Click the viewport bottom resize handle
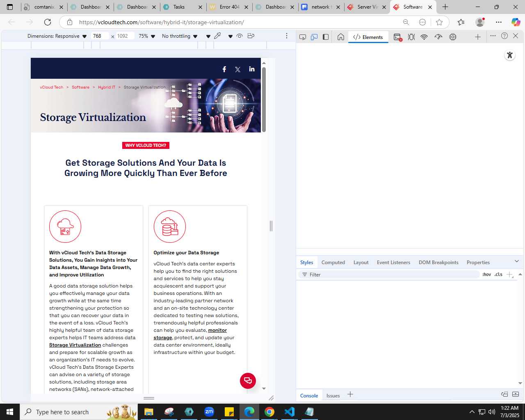Screen dimensions: 525x420 [149, 398]
